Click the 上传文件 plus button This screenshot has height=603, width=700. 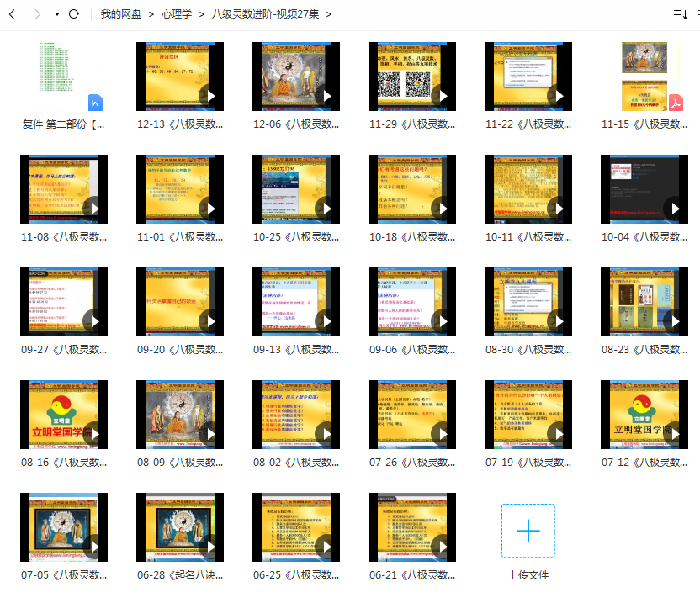528,530
